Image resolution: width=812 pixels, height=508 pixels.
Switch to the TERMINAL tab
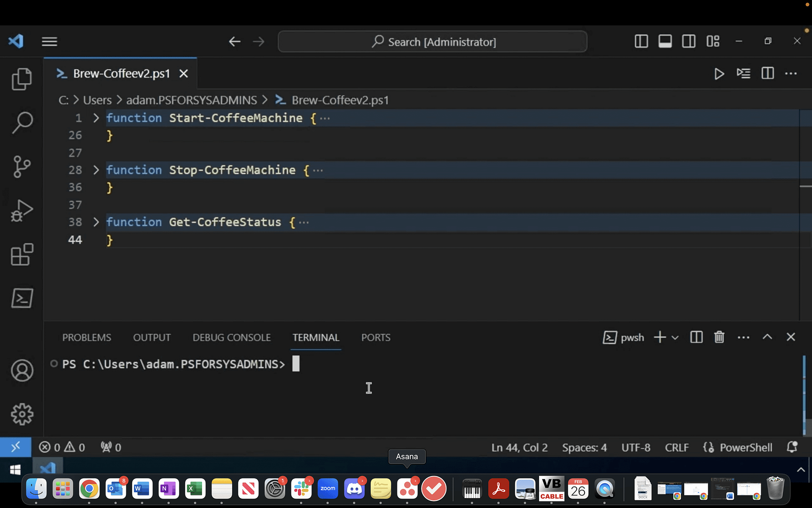[x=316, y=338]
